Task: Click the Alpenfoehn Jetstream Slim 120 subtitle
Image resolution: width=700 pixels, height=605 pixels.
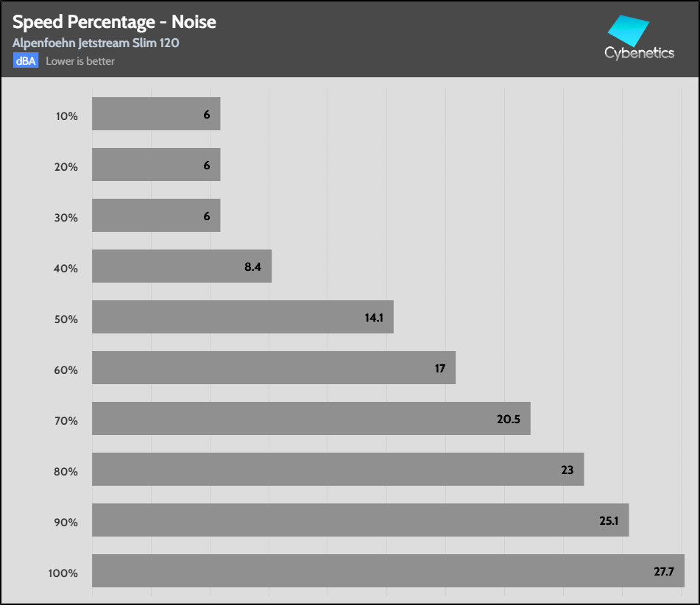Action: point(96,43)
